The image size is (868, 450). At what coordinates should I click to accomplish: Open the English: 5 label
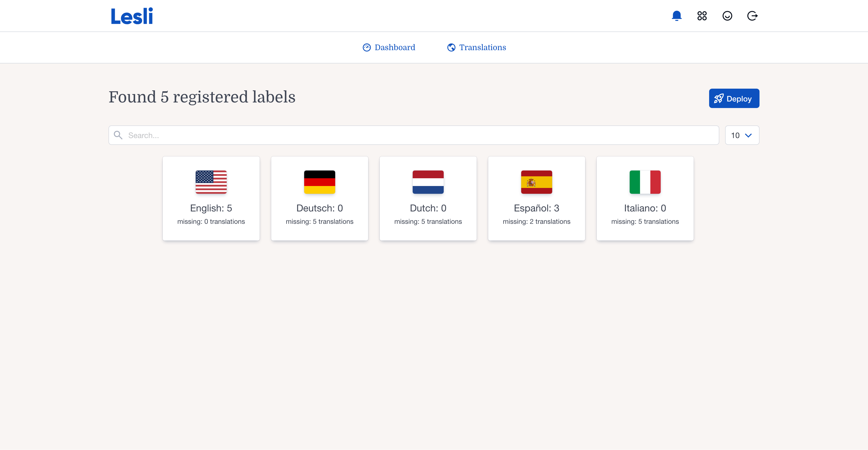[211, 208]
